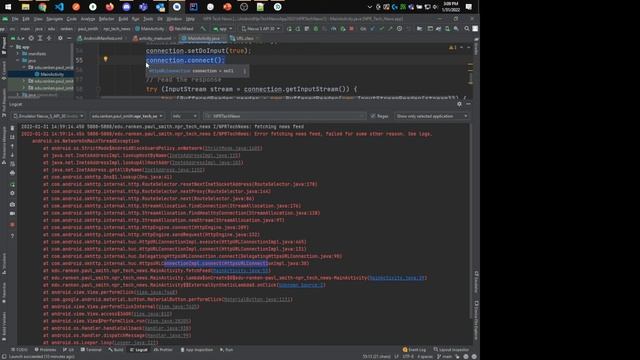
Task: Open the fetchFeed breadcrumb in navigation bar
Action: pos(181,29)
